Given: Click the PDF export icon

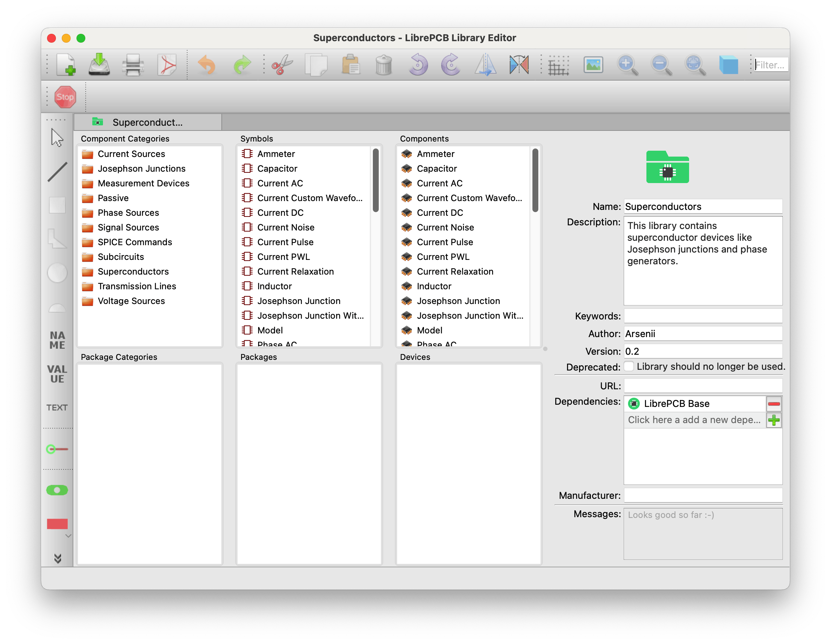Looking at the screenshot, I should tap(167, 65).
